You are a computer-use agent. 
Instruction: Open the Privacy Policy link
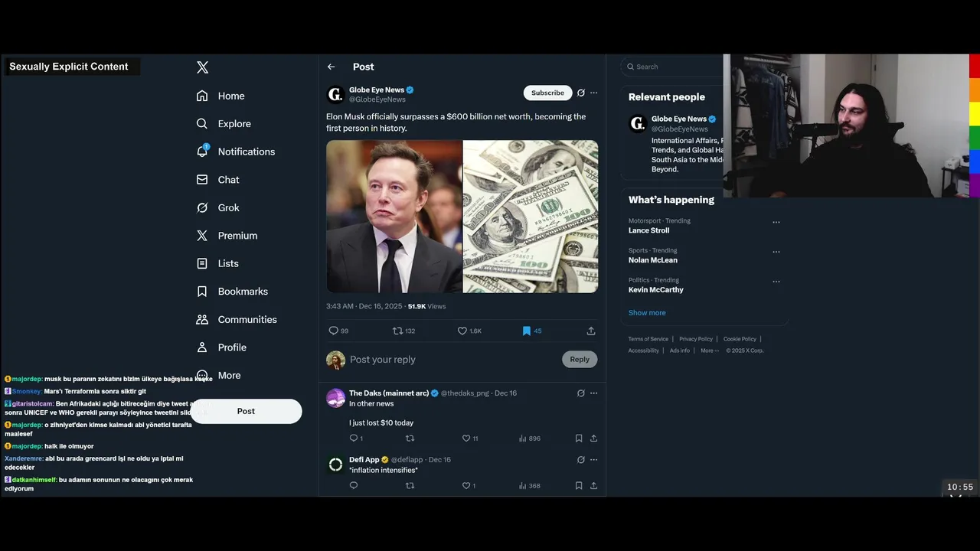coord(696,339)
